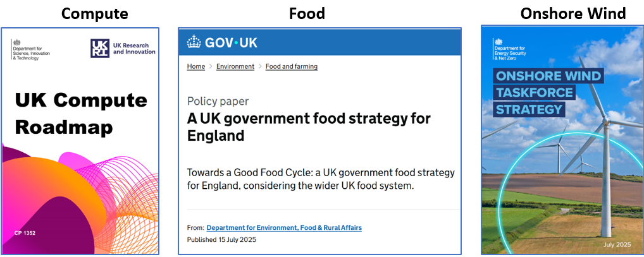Select the Onshore Wind Taskforce Strategy cover
Image resolution: width=644 pixels, height=257 pixels.
pyautogui.click(x=562, y=140)
